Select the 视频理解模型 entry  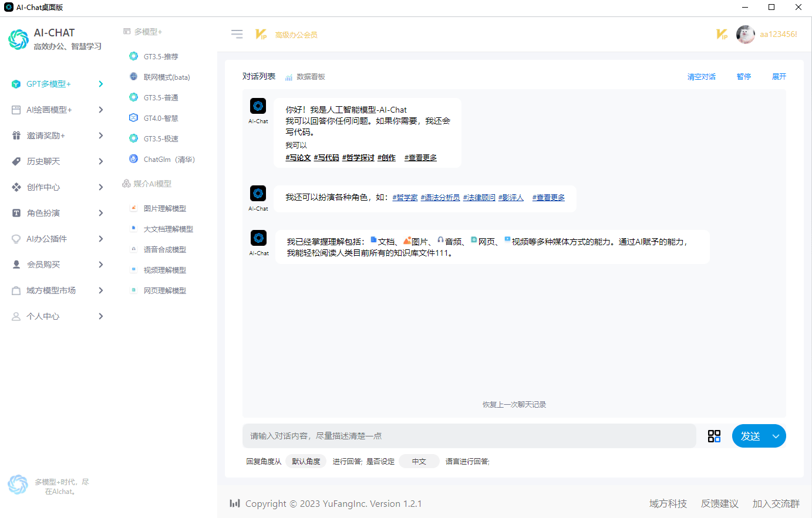tap(164, 270)
